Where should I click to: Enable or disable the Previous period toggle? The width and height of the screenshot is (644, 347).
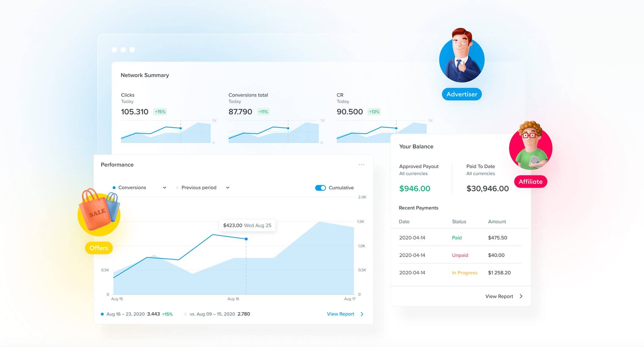point(176,187)
